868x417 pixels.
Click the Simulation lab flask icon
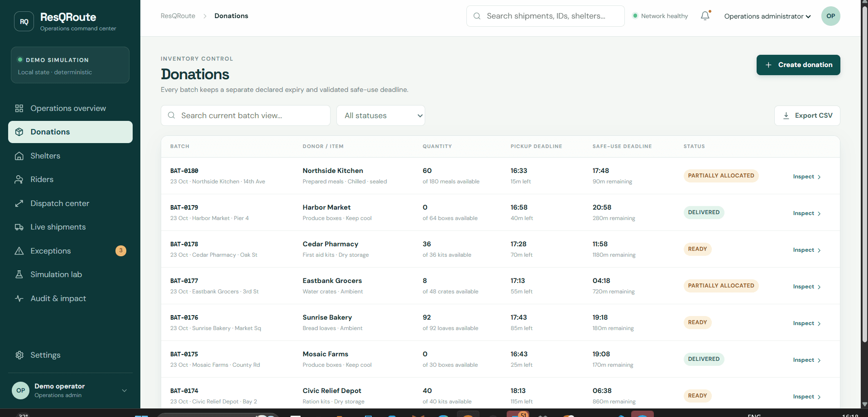click(19, 274)
